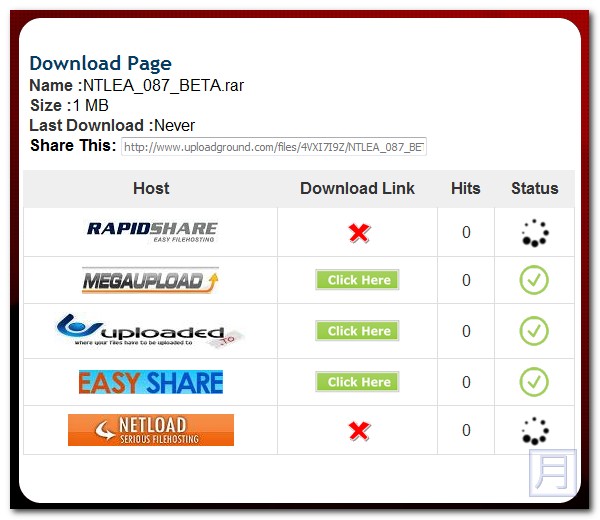Click the Netload host logo
Viewport: 600px width, 520px height.
click(151, 430)
